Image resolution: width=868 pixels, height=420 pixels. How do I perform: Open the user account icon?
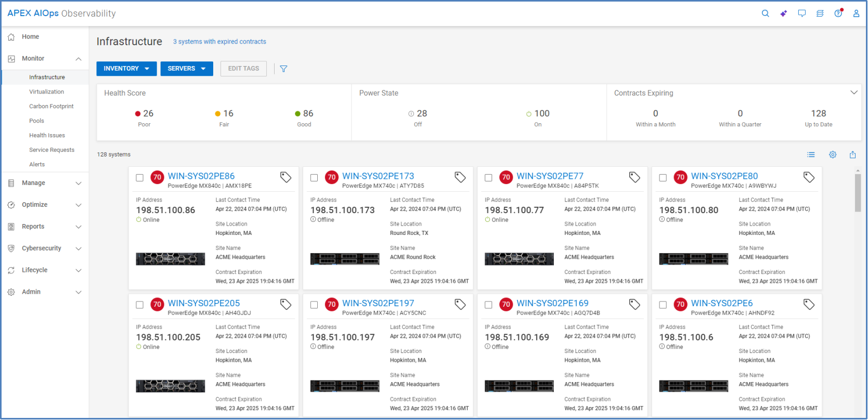click(x=856, y=14)
